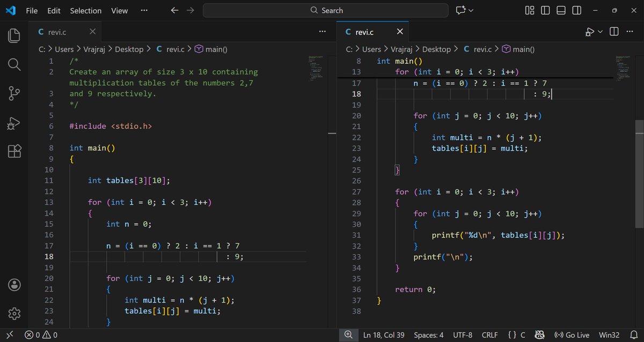
Task: Open Customize Layout icon
Action: click(530, 10)
